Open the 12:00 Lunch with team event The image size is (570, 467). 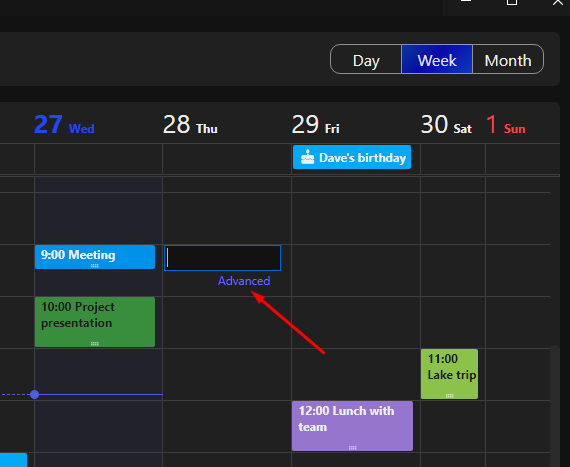[352, 426]
